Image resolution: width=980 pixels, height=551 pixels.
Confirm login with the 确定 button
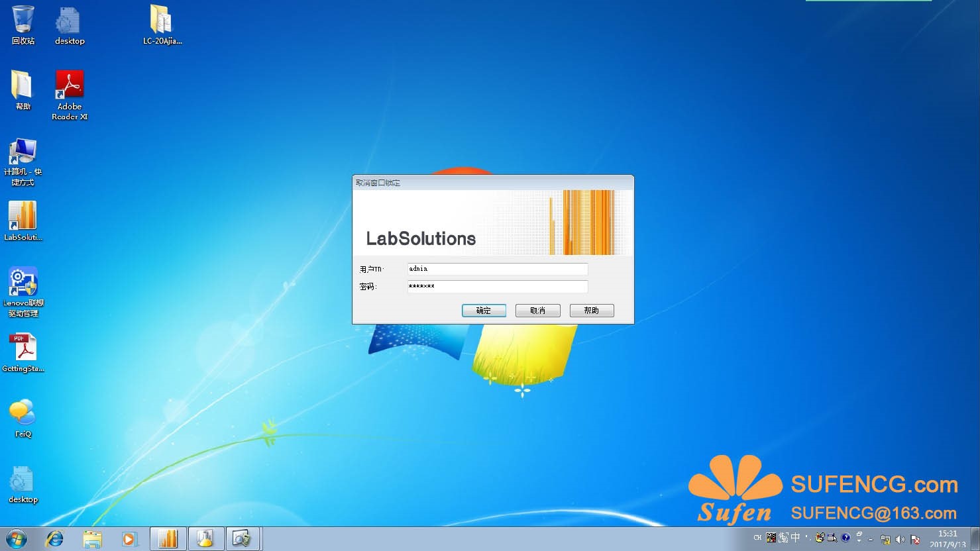pos(484,311)
